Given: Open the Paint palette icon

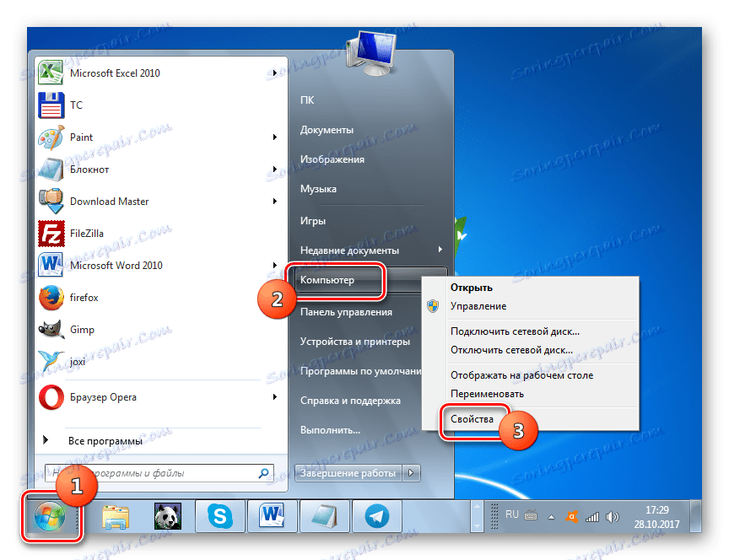Looking at the screenshot, I should pos(51,137).
